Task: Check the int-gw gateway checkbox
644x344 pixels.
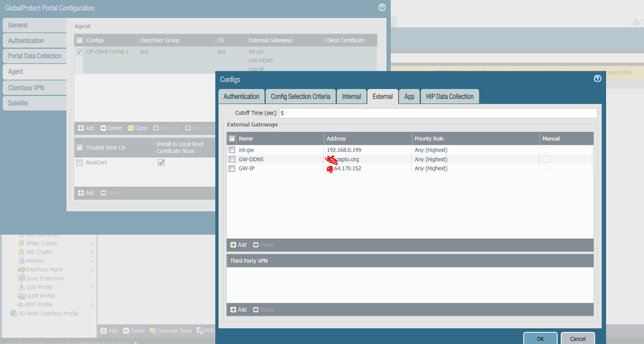Action: [232, 149]
